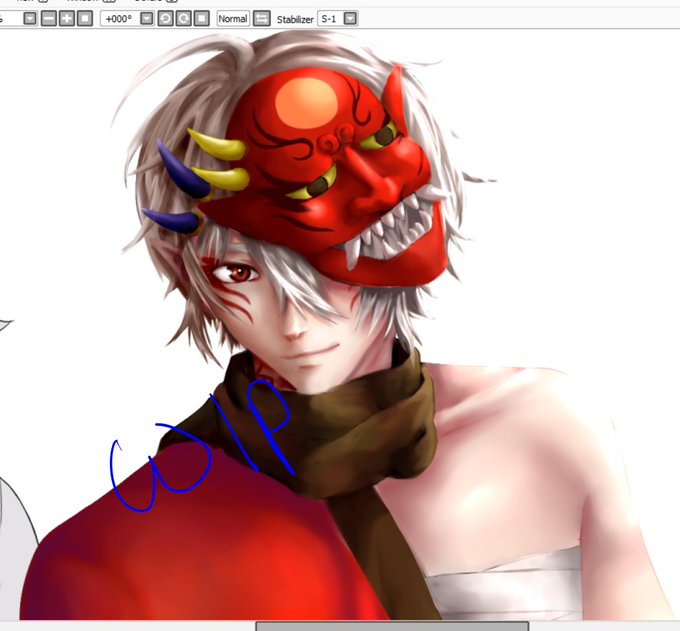Open the zoom percentage dropdown arrow
Screen dimensions: 680x631
[30, 19]
